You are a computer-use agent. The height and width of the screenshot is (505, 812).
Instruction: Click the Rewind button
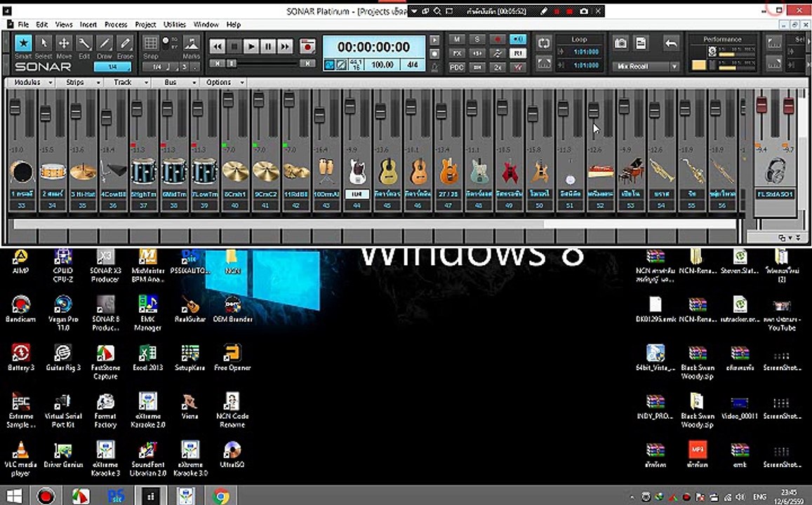(x=218, y=46)
